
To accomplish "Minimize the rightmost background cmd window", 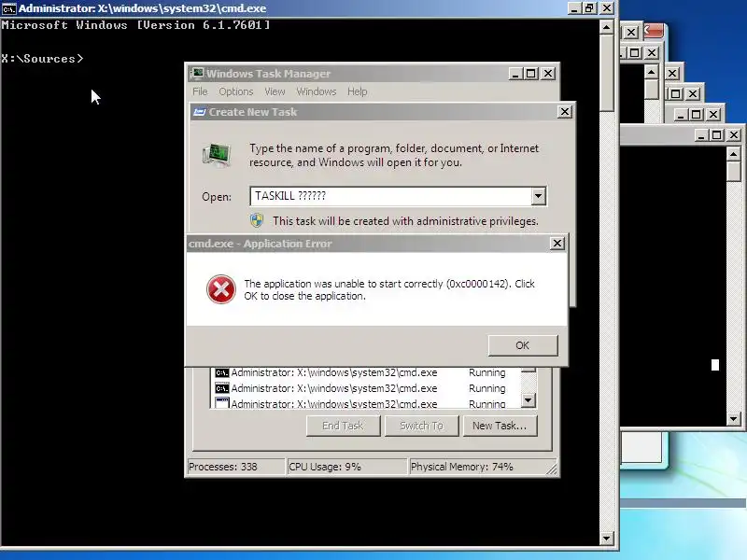I will point(700,135).
